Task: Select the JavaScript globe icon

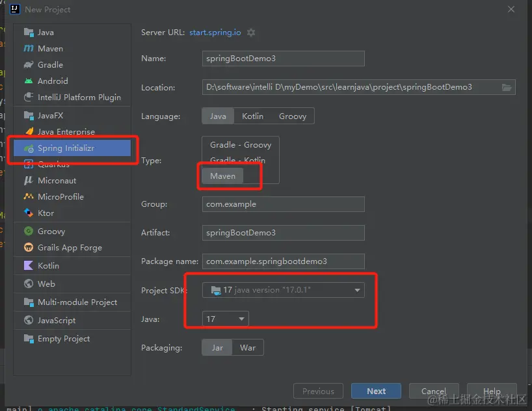Action: tap(29, 320)
